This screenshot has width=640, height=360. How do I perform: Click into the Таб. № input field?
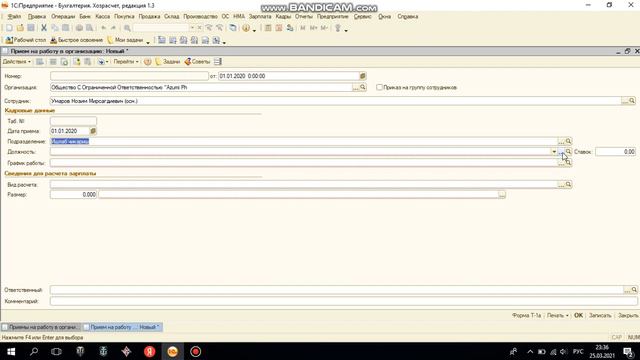pyautogui.click(x=73, y=121)
